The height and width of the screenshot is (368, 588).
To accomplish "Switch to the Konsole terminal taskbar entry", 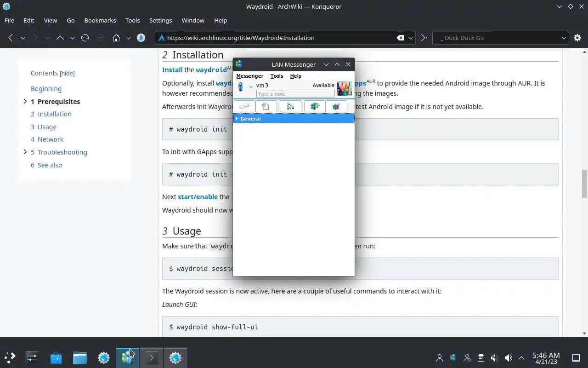I will 152,357.
